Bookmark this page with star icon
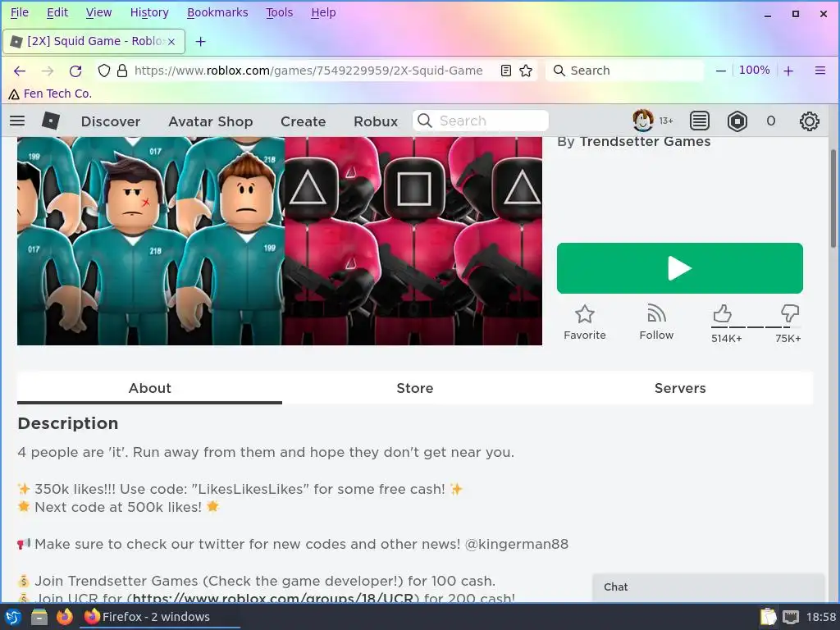The width and height of the screenshot is (840, 630). click(526, 71)
